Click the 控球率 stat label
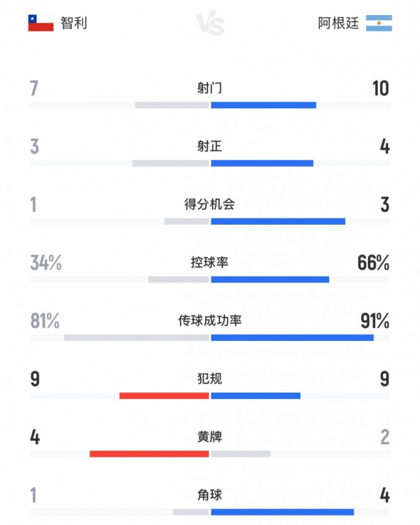The image size is (420, 525). (209, 263)
